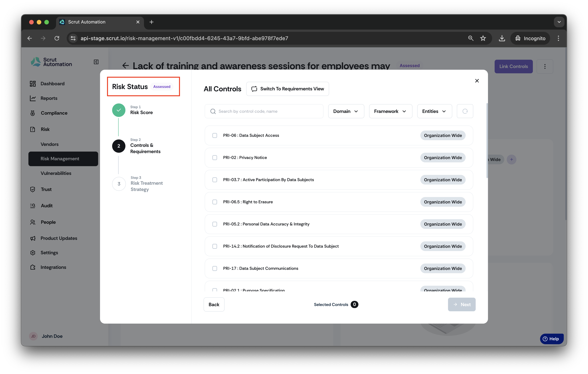
Task: Check the PRI-06 Data Subject Access checkbox
Action: pyautogui.click(x=215, y=136)
